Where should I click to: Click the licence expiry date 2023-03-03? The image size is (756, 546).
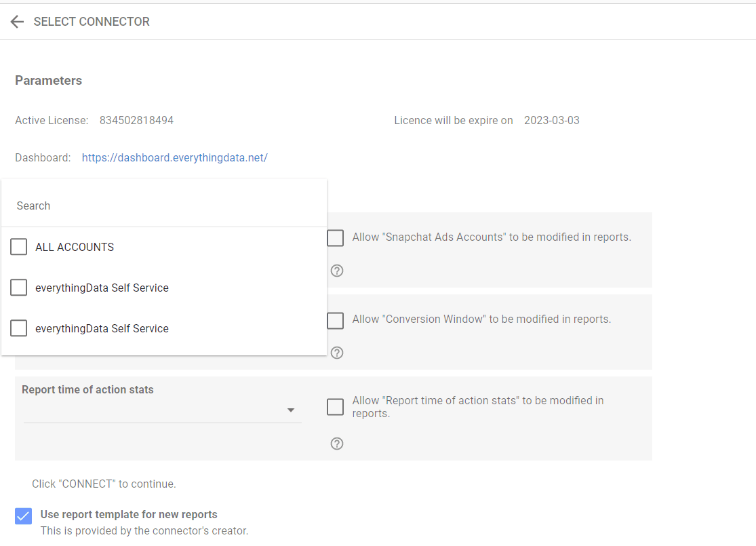click(551, 121)
